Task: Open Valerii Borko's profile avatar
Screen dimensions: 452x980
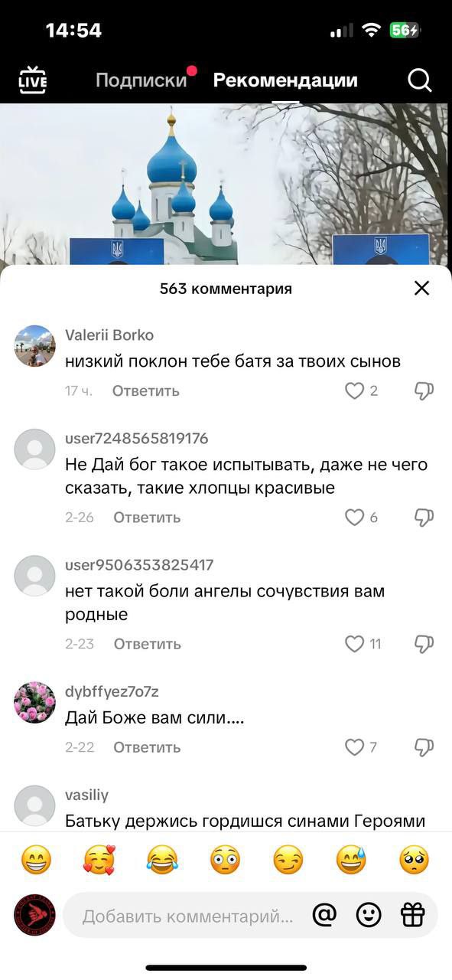Action: [x=34, y=346]
